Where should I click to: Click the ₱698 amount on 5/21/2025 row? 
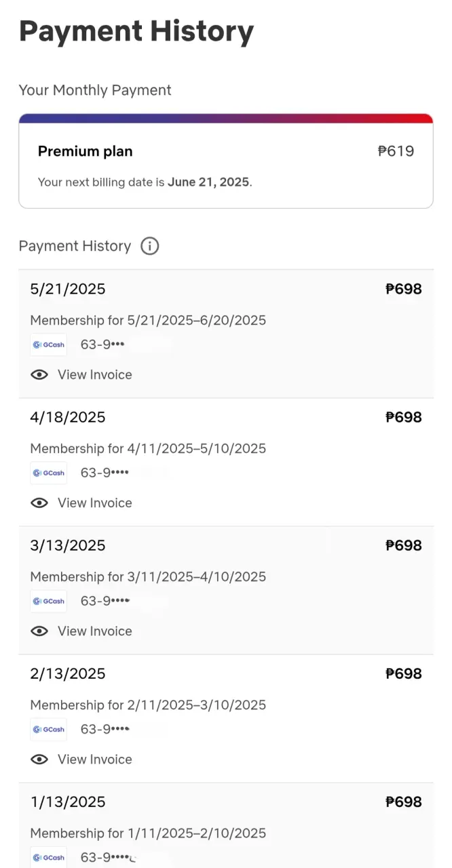[x=404, y=289]
